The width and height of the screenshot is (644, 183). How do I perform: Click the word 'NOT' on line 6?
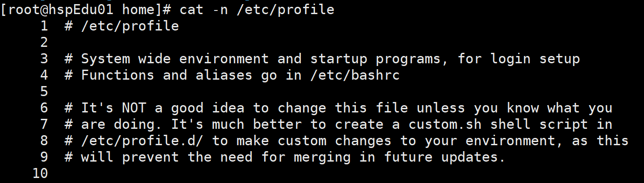coord(134,108)
